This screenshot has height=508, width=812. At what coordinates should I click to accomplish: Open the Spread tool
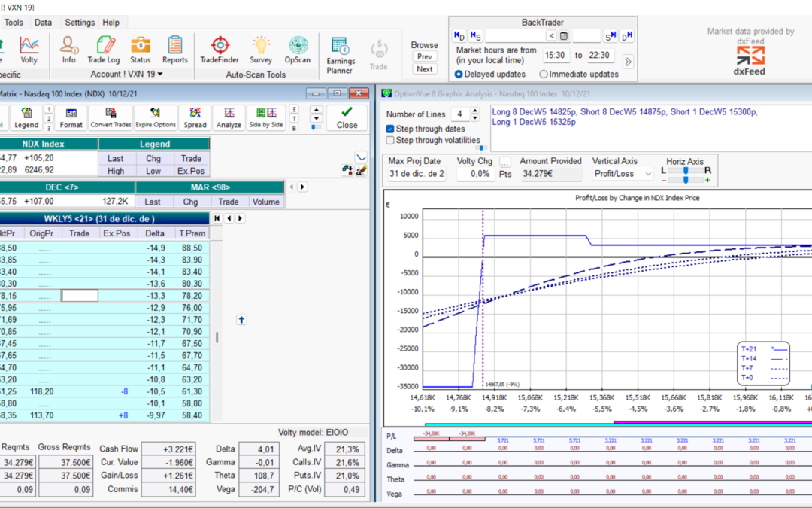195,117
